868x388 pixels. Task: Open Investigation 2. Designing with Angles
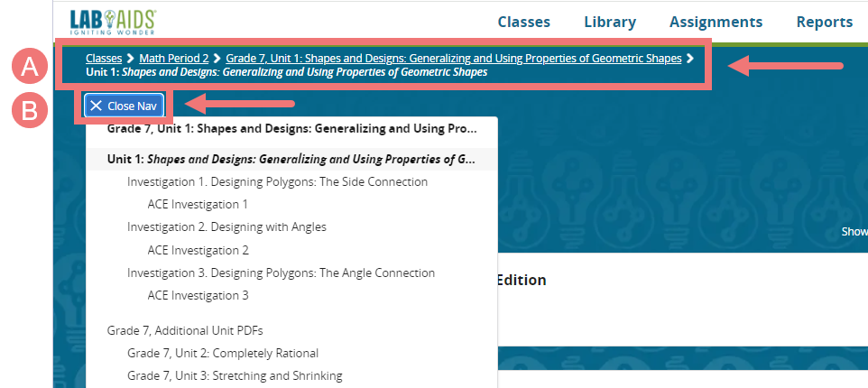pyautogui.click(x=226, y=226)
